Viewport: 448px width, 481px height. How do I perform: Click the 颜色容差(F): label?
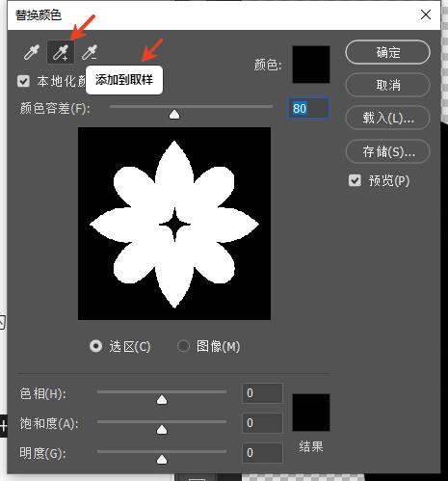55,108
